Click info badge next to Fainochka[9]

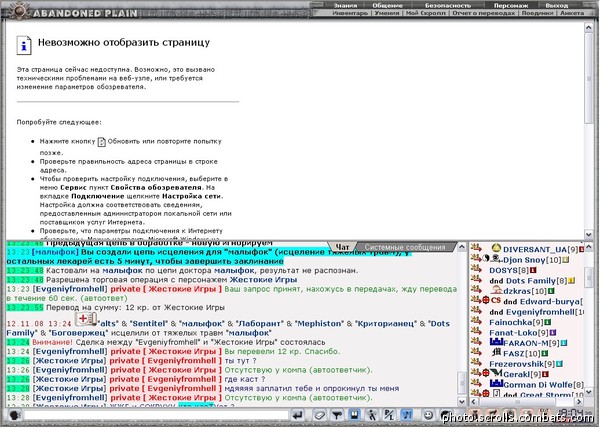click(547, 322)
